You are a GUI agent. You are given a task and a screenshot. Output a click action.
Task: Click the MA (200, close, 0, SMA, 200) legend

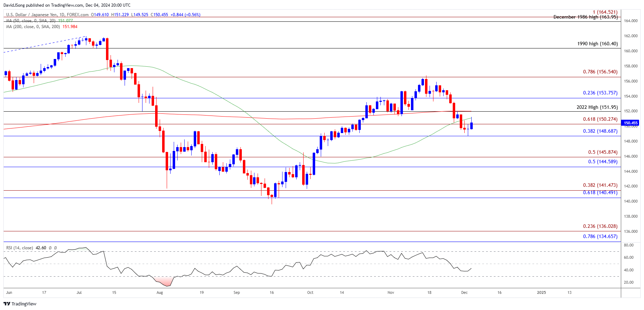point(33,27)
